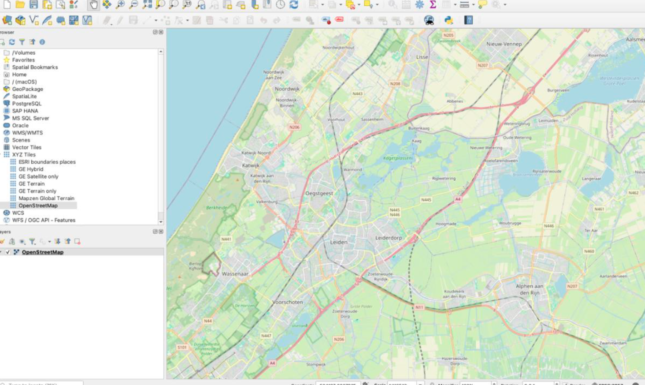
Task: Expand all layers in Layers panel
Action: click(x=57, y=241)
